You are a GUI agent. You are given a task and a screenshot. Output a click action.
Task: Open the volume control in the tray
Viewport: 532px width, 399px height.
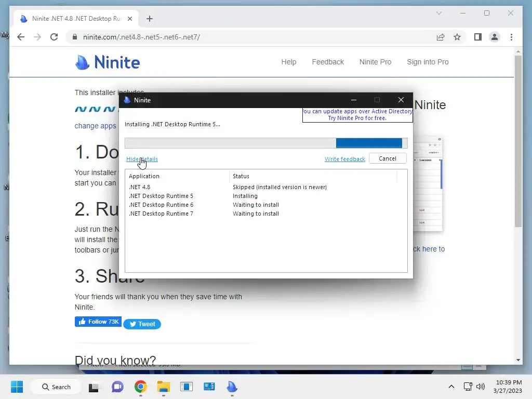point(481,387)
